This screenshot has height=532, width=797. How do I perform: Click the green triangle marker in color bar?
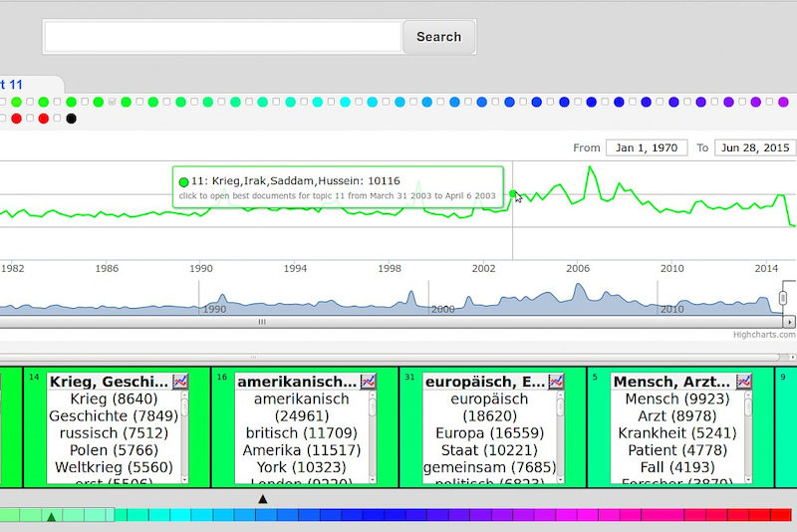(x=51, y=516)
